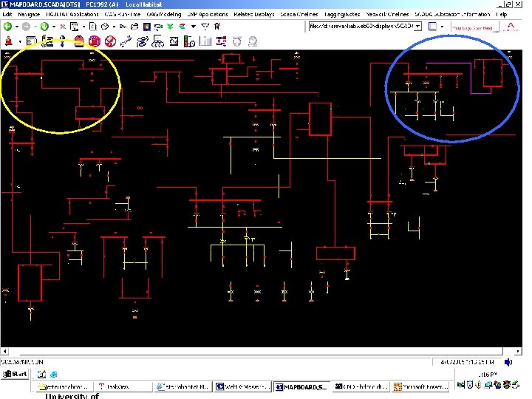The image size is (532, 399).
Task: Click the bar chart histogram icon
Action: (x=205, y=41)
